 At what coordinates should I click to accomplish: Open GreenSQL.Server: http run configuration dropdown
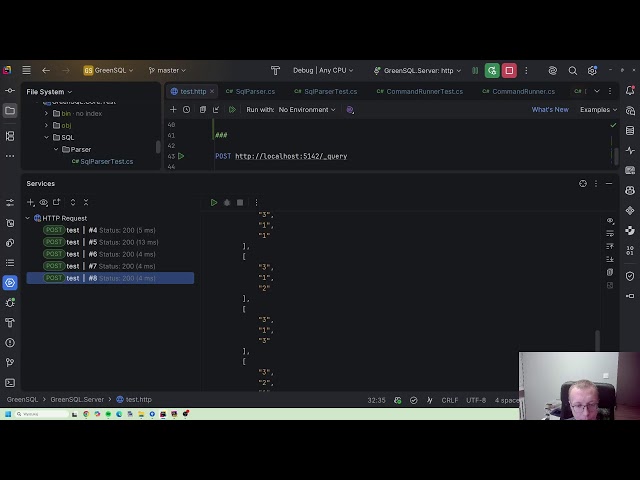(x=417, y=70)
